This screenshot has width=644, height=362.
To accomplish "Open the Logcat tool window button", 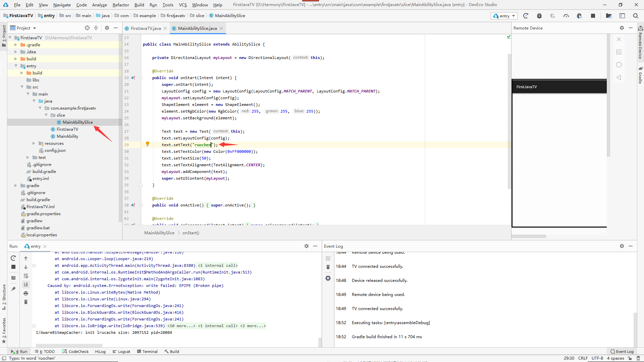I will tap(121, 352).
